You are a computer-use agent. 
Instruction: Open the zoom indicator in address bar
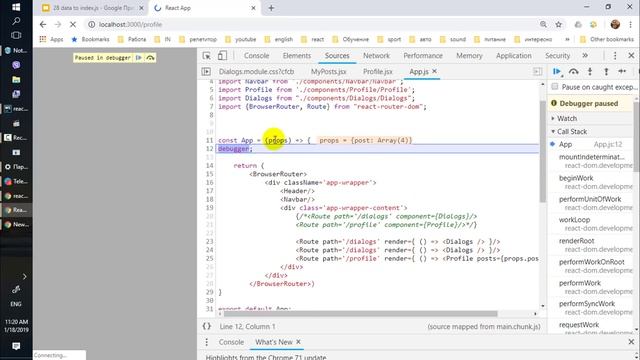543,24
